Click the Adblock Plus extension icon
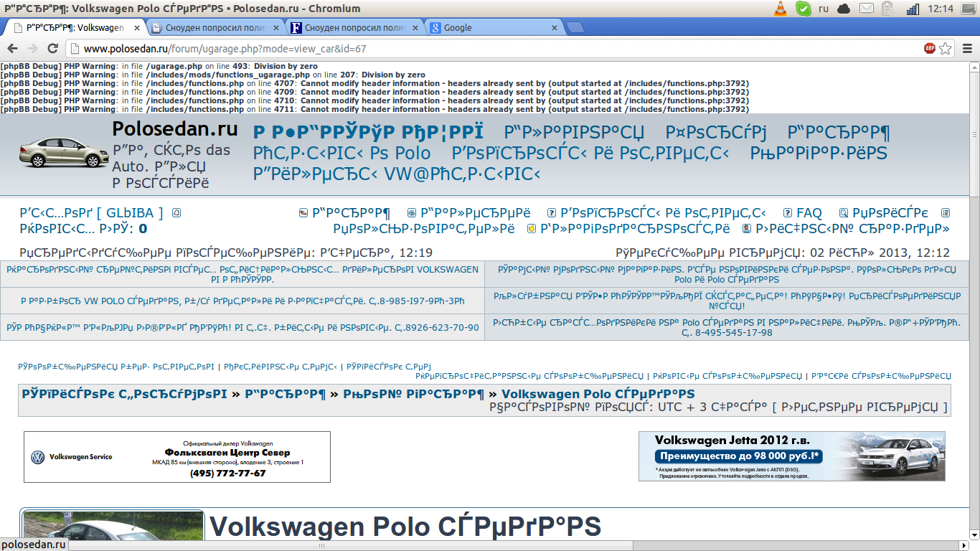Viewport: 980px width, 551px height. (x=930, y=49)
